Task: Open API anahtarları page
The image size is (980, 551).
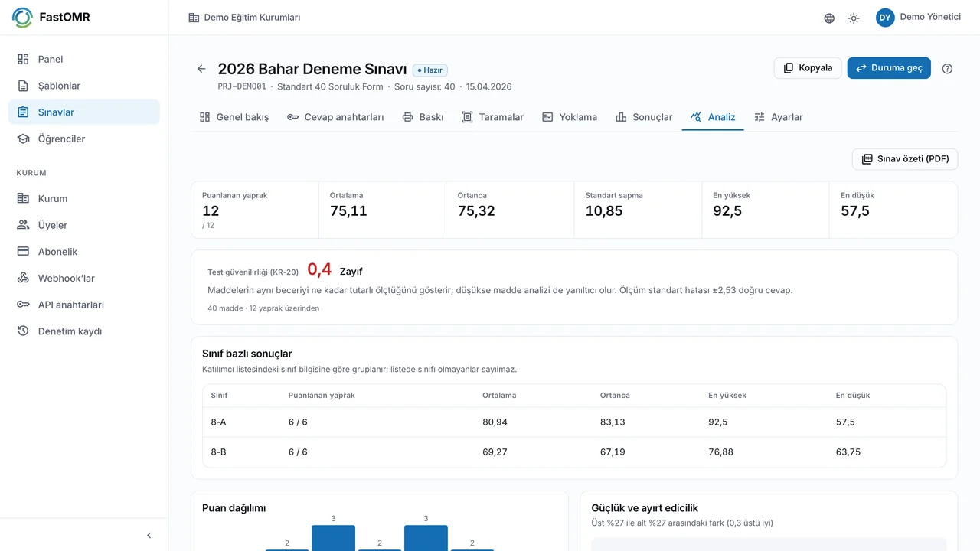Action: (x=84, y=305)
